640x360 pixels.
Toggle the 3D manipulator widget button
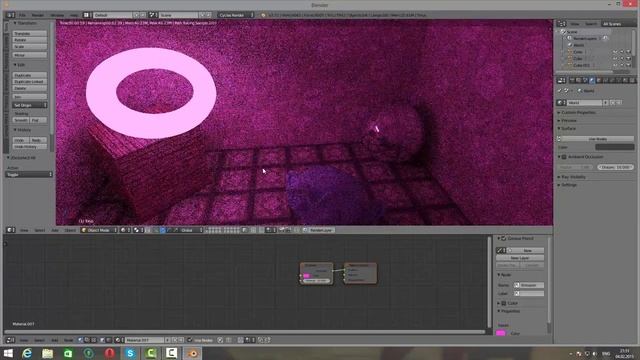tap(156, 230)
